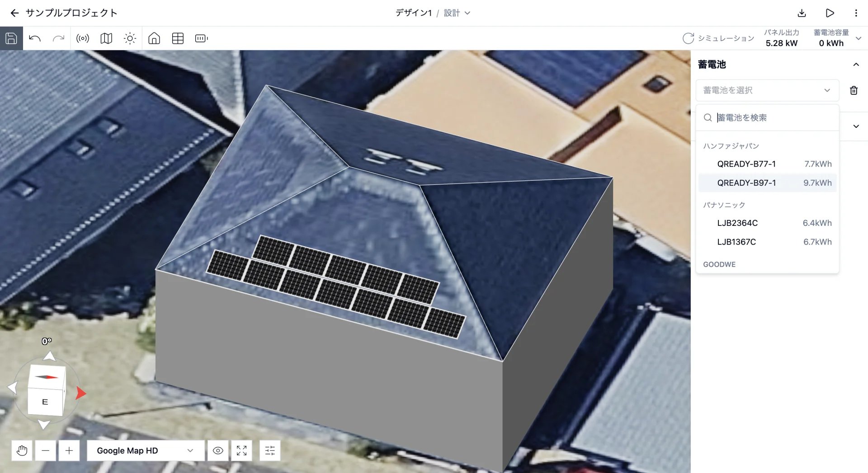
Task: Rotate view with the left compass arrow
Action: coord(12,387)
